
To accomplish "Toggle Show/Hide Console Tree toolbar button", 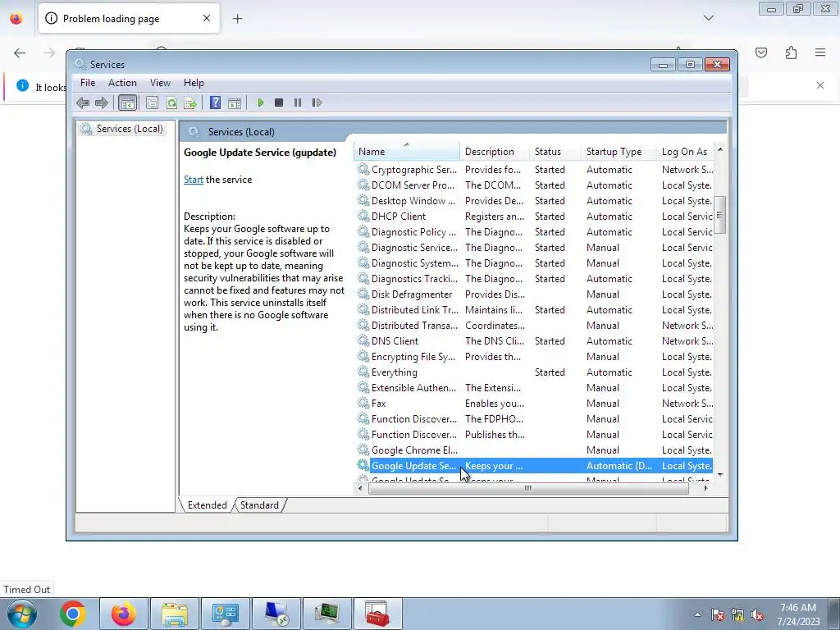I will tap(127, 103).
